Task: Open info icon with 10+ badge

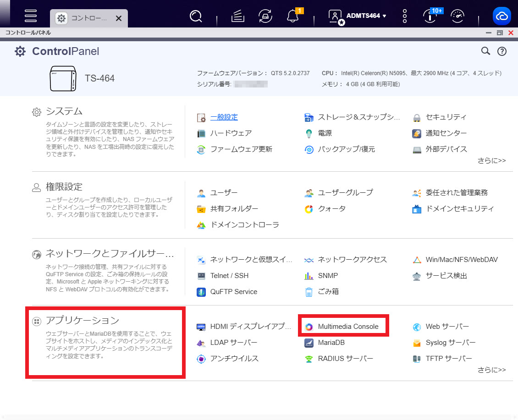Action: coord(431,16)
